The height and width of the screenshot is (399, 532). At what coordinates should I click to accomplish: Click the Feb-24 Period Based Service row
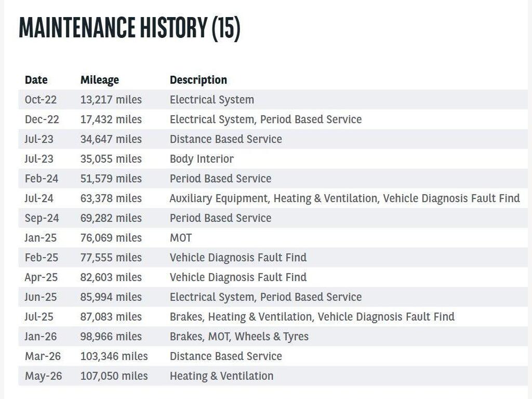click(x=273, y=179)
